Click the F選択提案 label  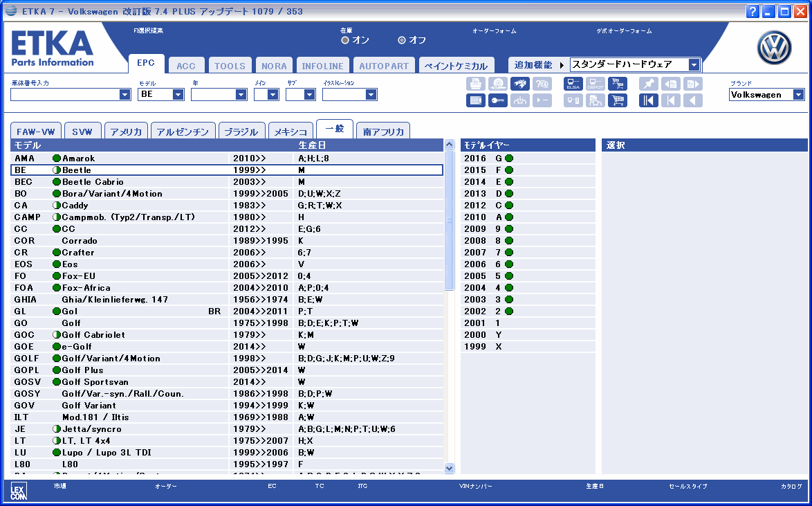[x=149, y=30]
